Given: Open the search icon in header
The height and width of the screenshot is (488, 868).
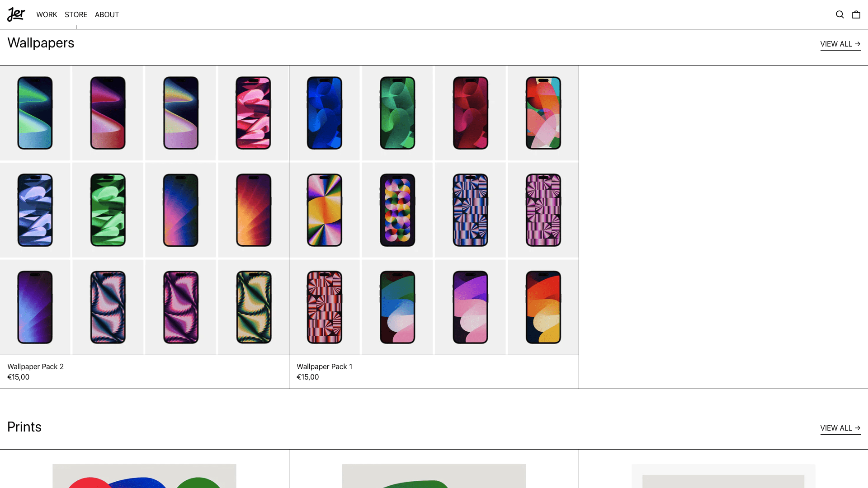Looking at the screenshot, I should (840, 14).
